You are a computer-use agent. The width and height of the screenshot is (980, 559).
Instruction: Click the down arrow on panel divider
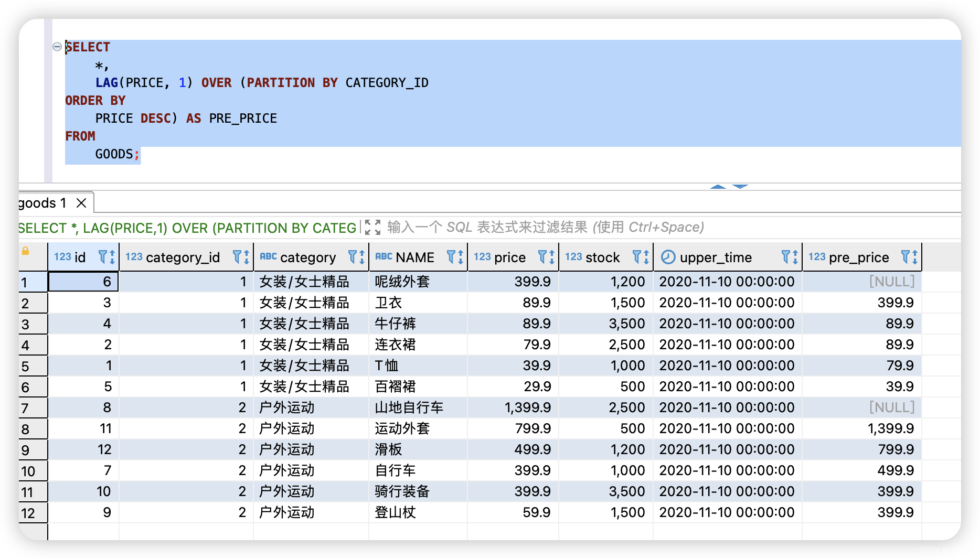coord(740,187)
